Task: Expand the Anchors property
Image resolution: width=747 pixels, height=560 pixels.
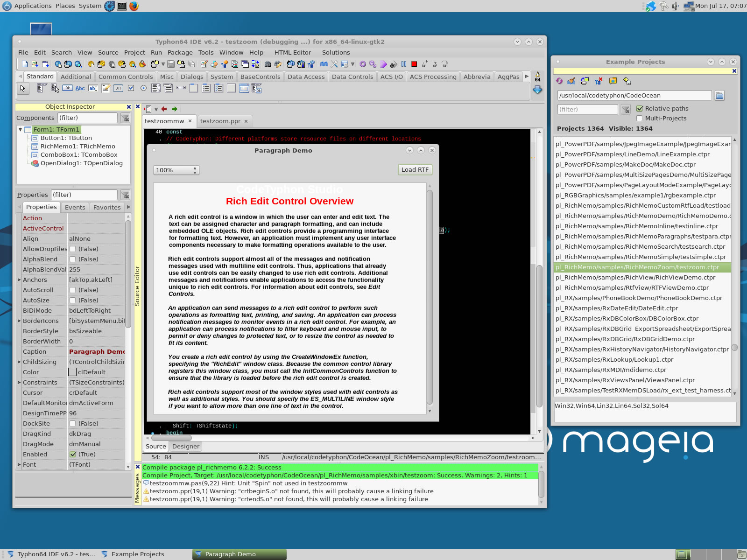Action: tap(19, 280)
